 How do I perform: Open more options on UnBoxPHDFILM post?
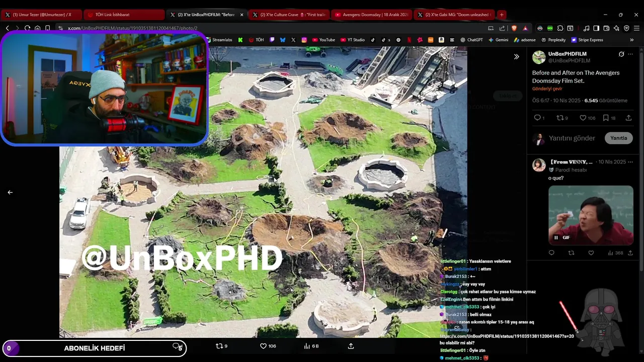tap(630, 54)
